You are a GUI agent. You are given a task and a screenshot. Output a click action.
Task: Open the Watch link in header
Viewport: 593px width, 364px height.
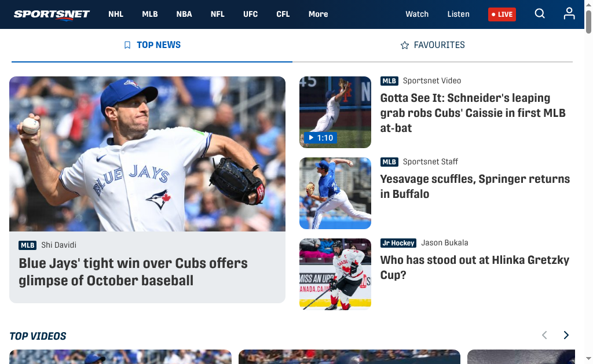tap(417, 14)
